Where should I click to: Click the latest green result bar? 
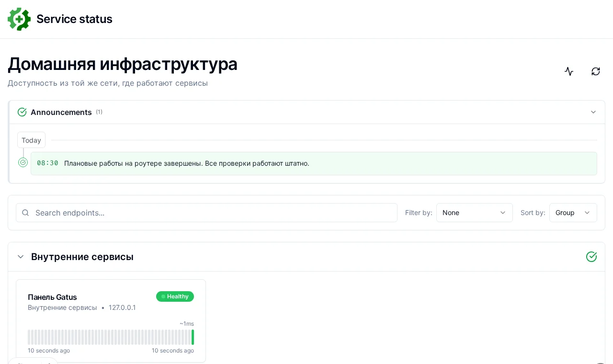[193, 337]
